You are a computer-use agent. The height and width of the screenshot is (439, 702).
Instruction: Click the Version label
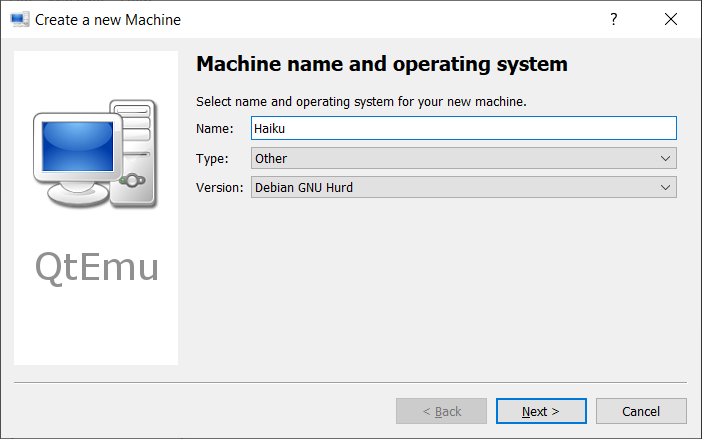pos(219,187)
